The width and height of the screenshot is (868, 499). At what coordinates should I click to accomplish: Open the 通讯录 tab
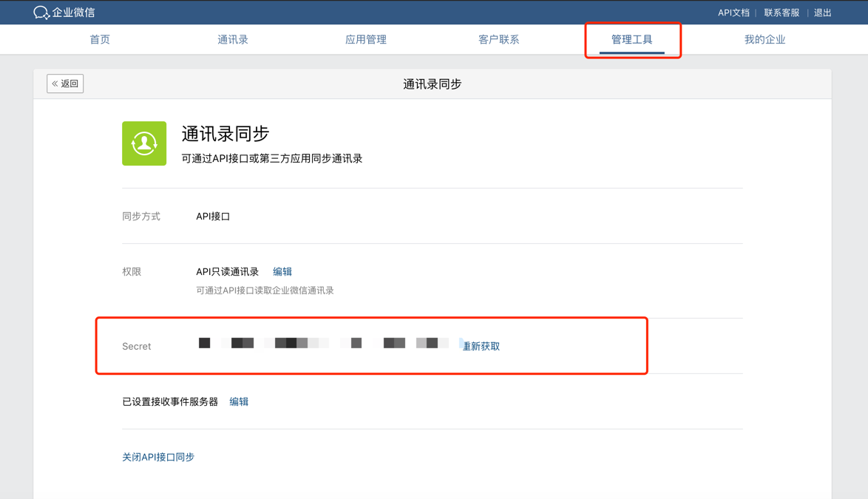point(233,40)
